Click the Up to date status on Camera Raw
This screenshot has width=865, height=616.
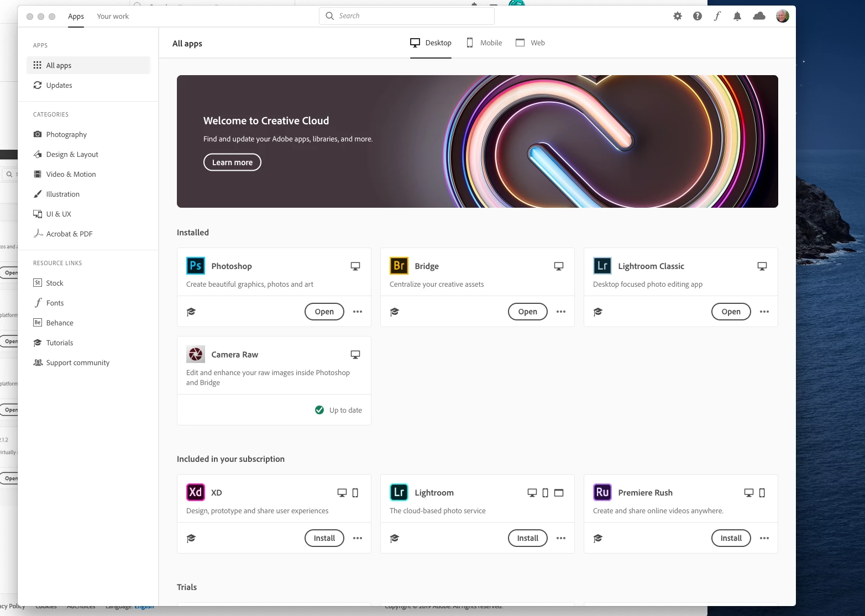coord(338,410)
